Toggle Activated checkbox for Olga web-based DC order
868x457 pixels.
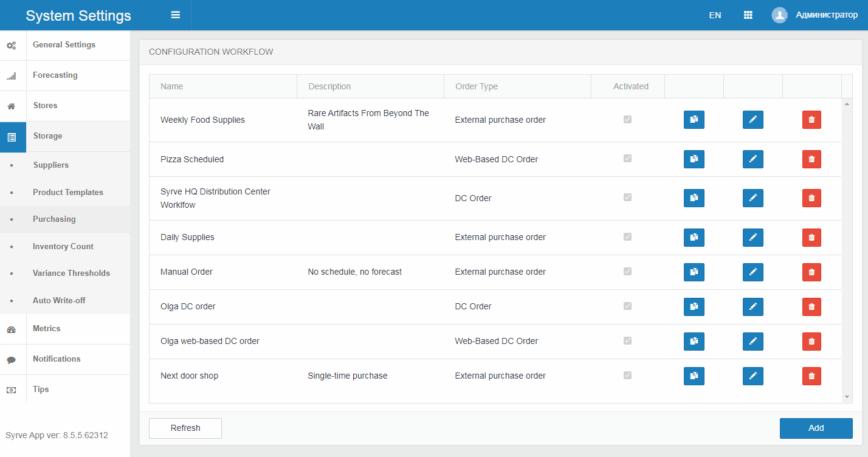[627, 341]
